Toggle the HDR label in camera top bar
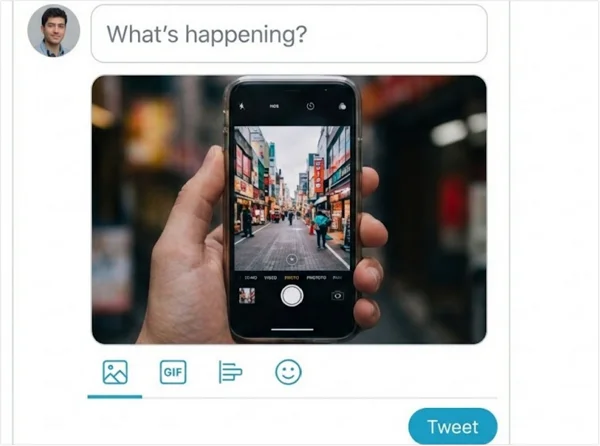The image size is (600, 446). tap(274, 106)
